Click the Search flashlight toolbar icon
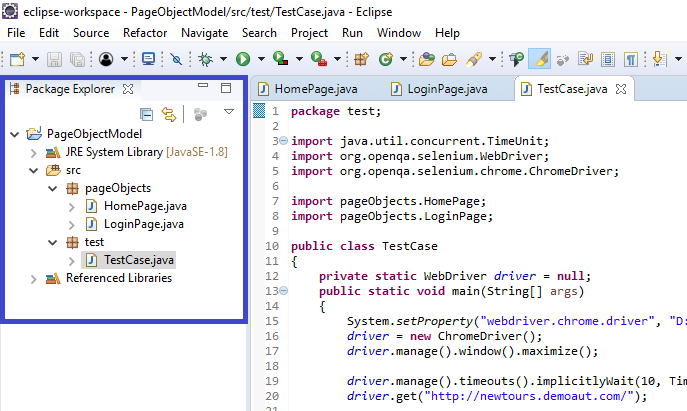The width and height of the screenshot is (687, 411). pos(473,59)
